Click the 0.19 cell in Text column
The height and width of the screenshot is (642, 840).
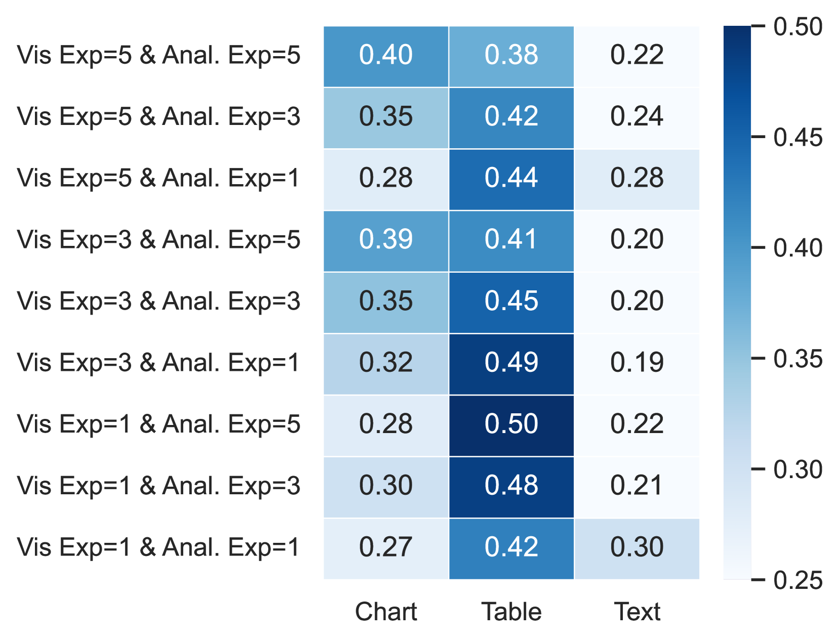[637, 362]
